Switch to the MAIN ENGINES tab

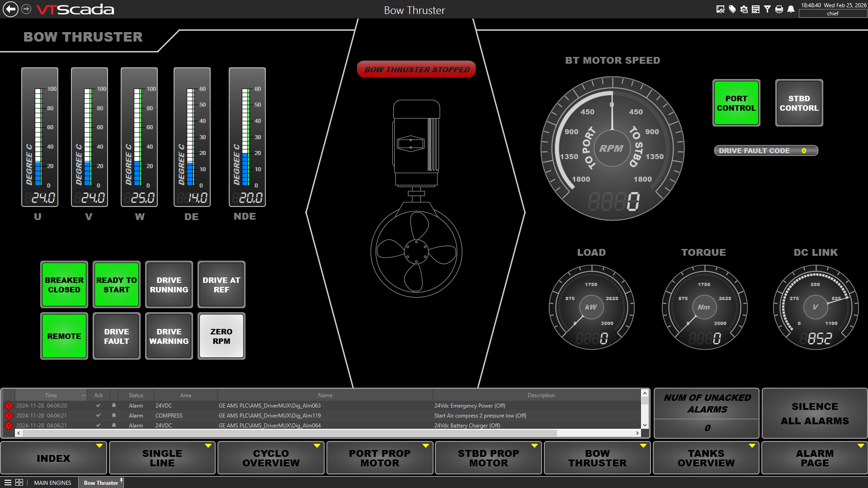[x=52, y=483]
